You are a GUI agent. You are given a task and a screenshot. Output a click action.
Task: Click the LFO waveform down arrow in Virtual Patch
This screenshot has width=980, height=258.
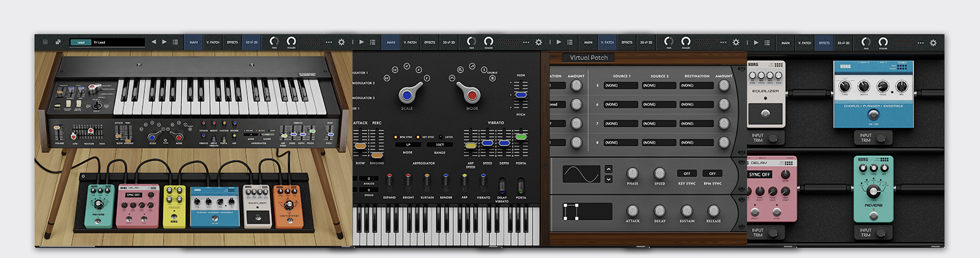click(608, 179)
